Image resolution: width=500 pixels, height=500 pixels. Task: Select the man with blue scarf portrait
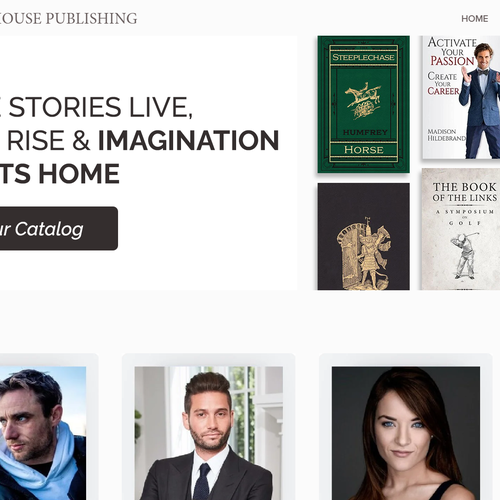[43, 433]
